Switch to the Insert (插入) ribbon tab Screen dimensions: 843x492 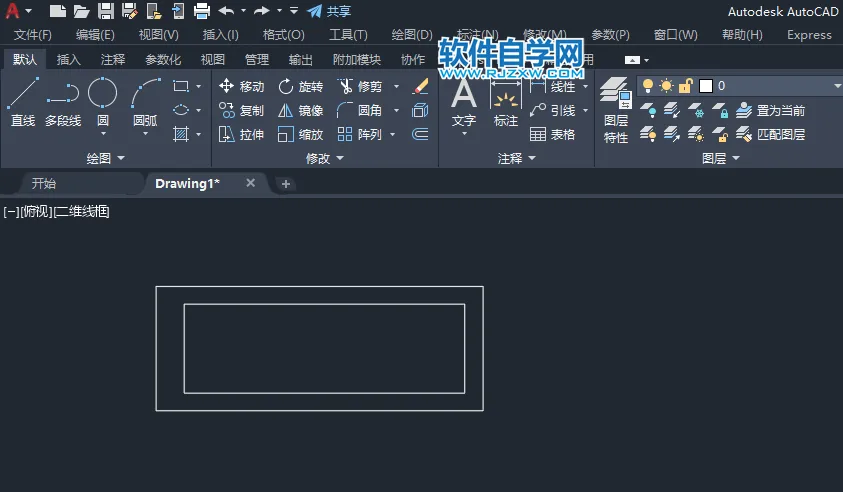point(69,60)
